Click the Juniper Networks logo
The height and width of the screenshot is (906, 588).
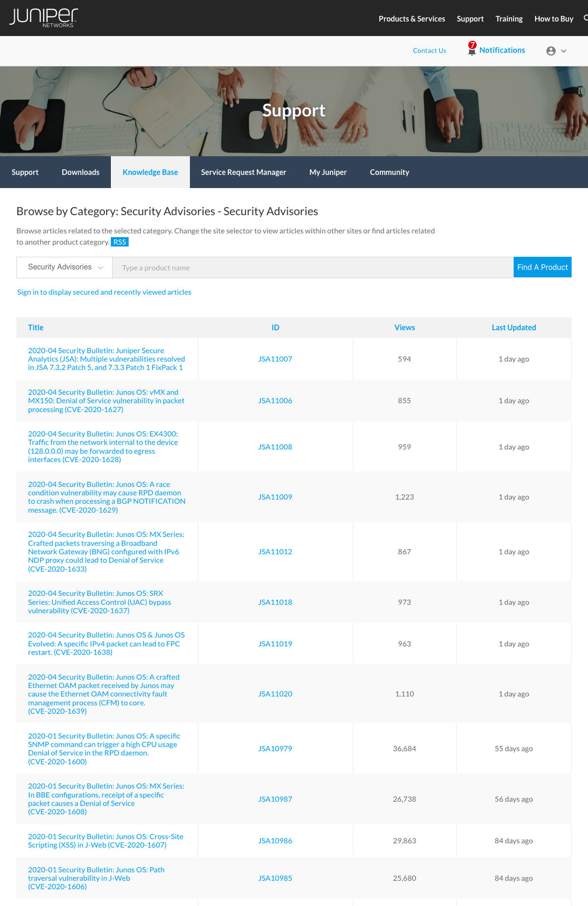[44, 18]
